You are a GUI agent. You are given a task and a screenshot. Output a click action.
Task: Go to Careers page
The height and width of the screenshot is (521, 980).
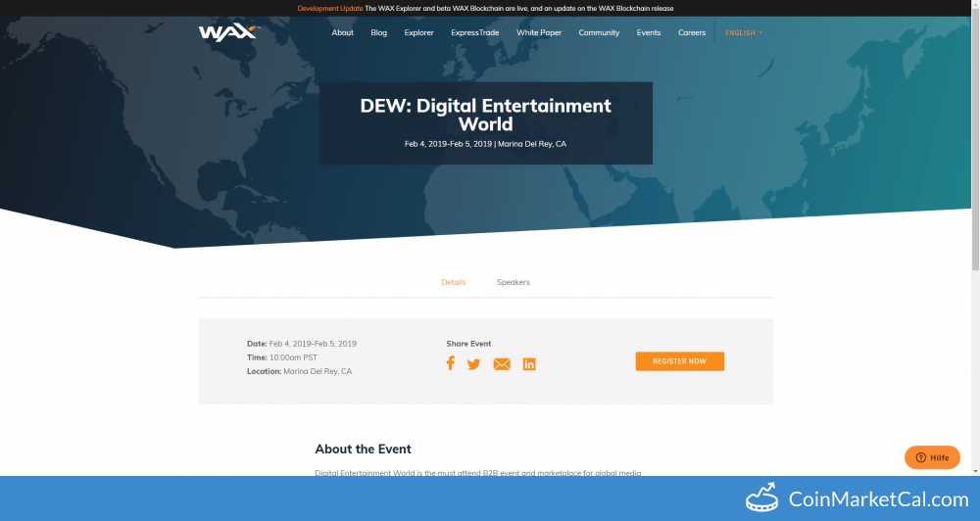point(692,32)
